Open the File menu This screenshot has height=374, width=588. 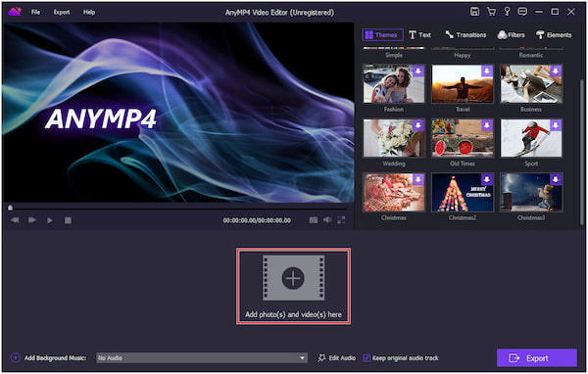[35, 12]
